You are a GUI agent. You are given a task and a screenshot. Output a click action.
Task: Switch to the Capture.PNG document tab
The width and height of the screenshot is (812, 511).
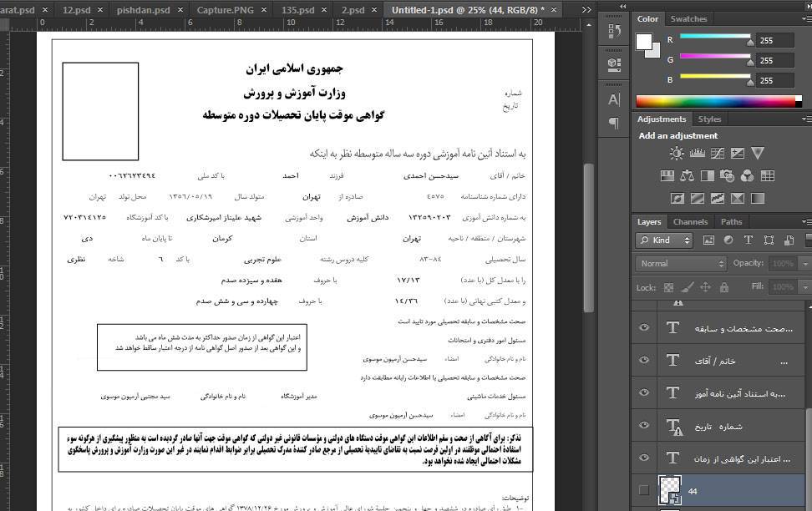(x=226, y=10)
